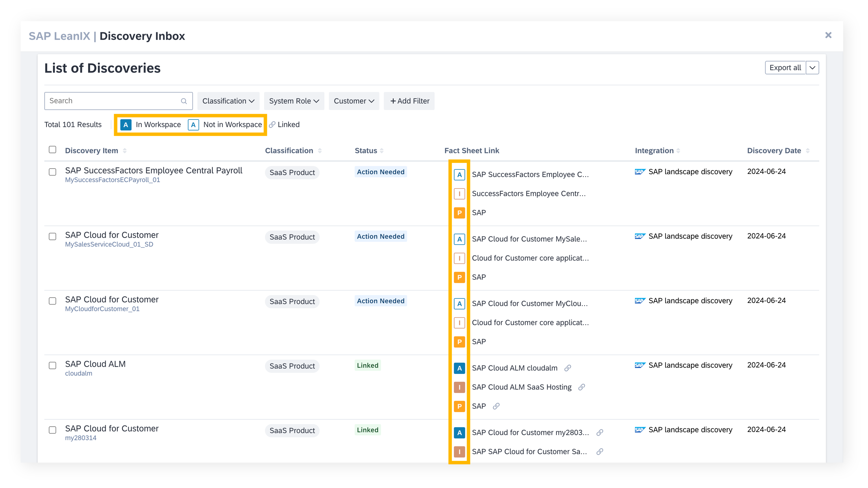Click the Application icon for SAP Cloud for Customer MyClou...

(459, 304)
